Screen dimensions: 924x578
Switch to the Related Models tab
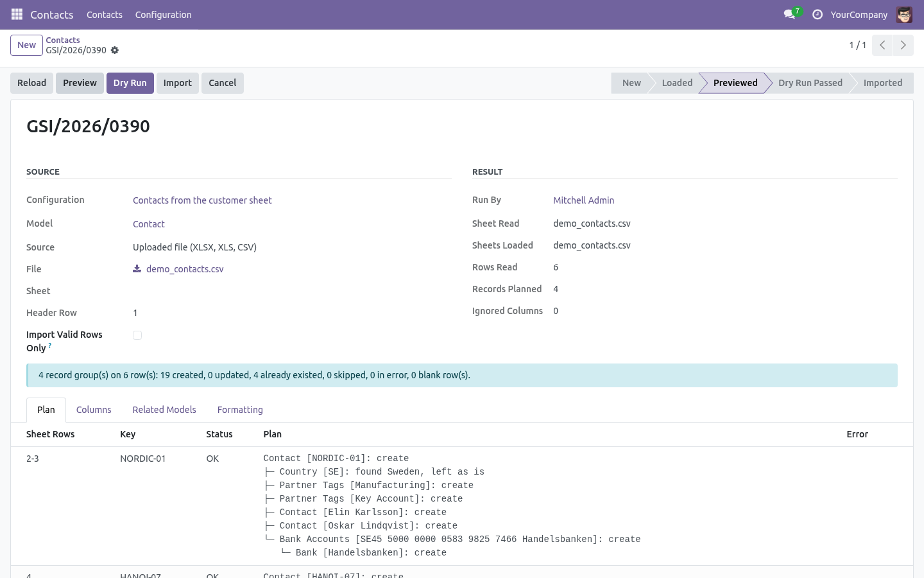pyautogui.click(x=164, y=410)
